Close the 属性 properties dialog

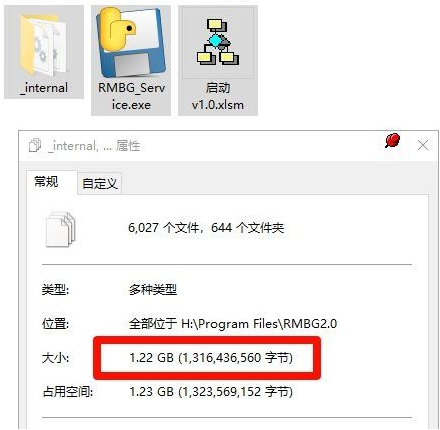423,145
